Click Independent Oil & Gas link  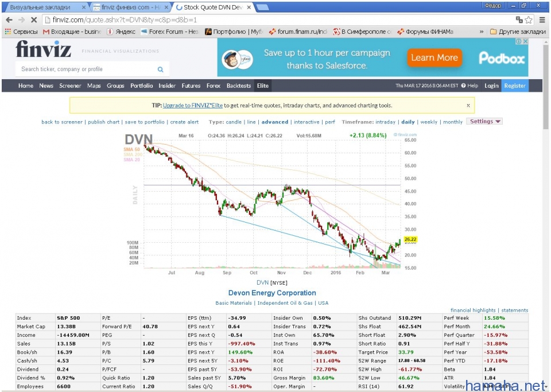[285, 303]
